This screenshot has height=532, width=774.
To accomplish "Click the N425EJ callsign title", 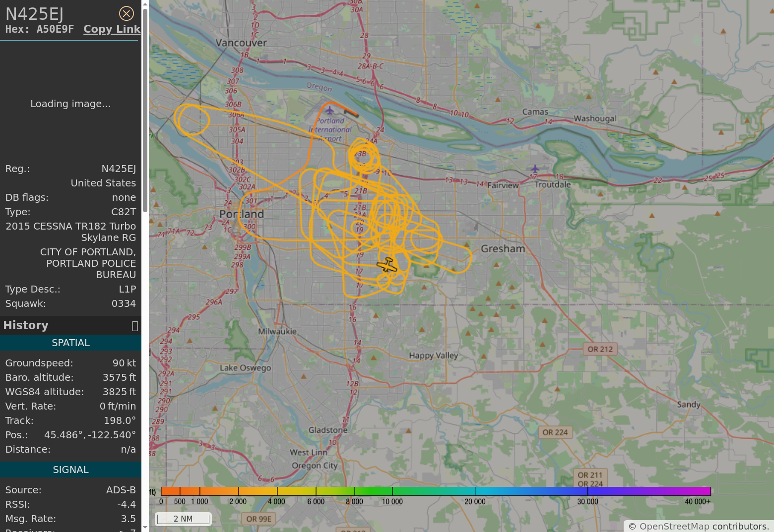I will pyautogui.click(x=35, y=14).
